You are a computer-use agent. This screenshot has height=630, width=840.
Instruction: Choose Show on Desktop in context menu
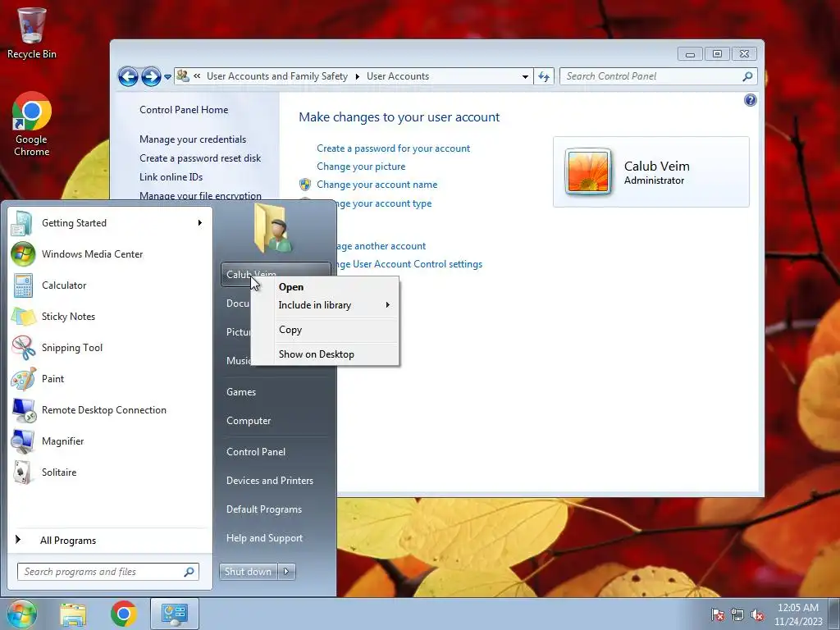coord(316,354)
